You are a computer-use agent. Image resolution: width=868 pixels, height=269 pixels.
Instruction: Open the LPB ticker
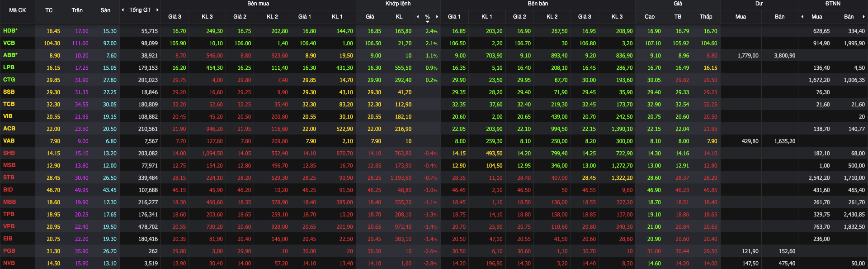click(9, 67)
